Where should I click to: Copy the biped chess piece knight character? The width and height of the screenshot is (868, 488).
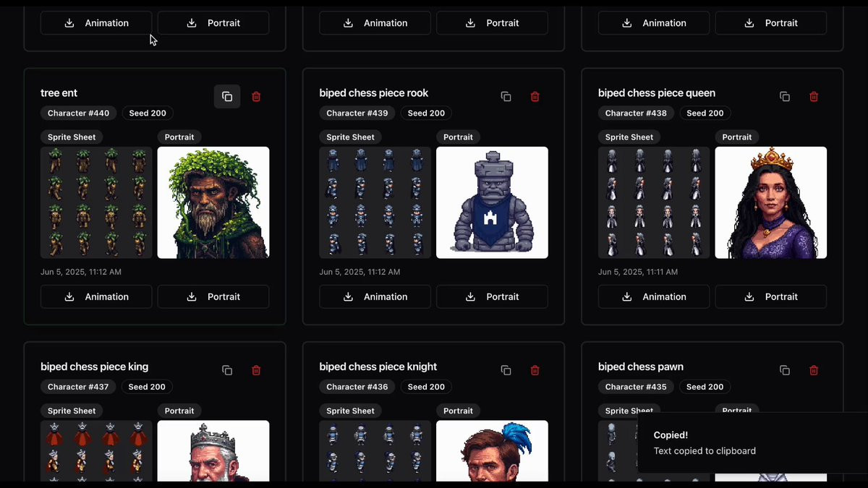point(506,370)
